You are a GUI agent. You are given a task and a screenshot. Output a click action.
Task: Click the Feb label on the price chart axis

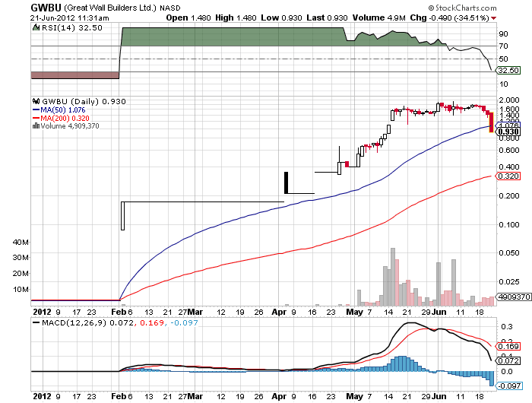coord(119,312)
